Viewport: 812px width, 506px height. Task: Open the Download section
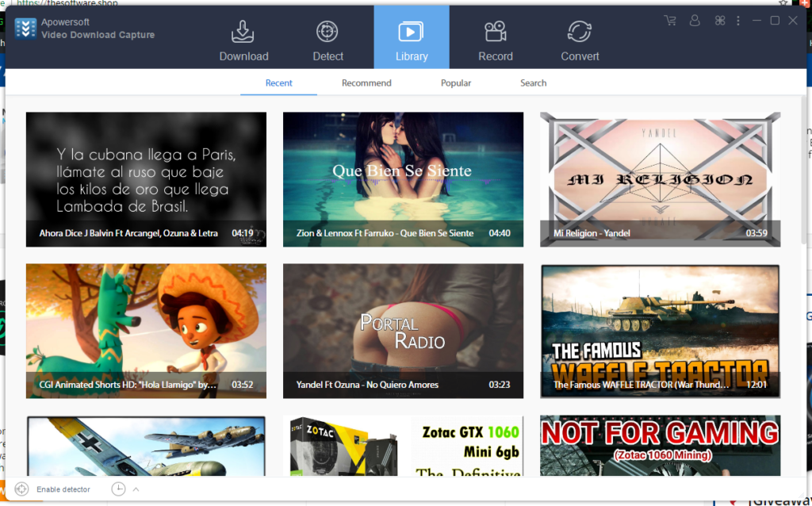click(x=243, y=40)
